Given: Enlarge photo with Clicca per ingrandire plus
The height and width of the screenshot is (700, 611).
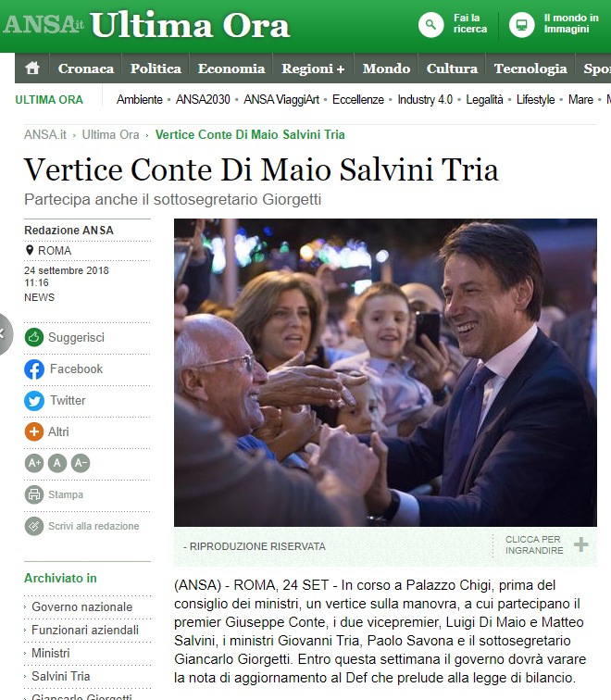Looking at the screenshot, I should click(580, 544).
